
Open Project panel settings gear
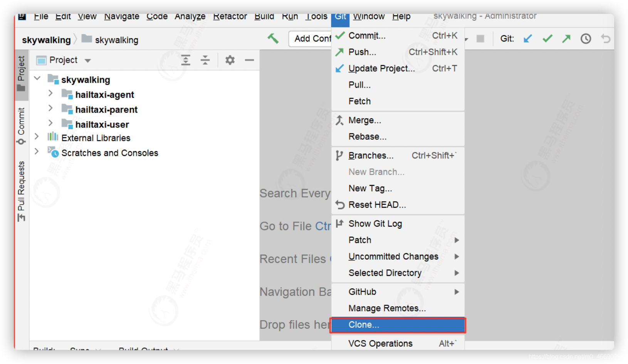(x=230, y=60)
